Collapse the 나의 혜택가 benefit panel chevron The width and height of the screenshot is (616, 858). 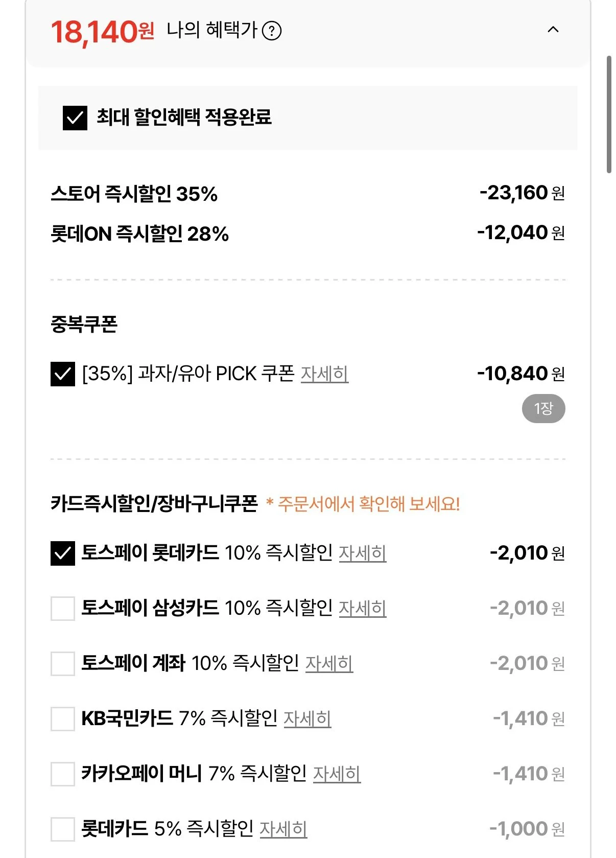click(553, 30)
